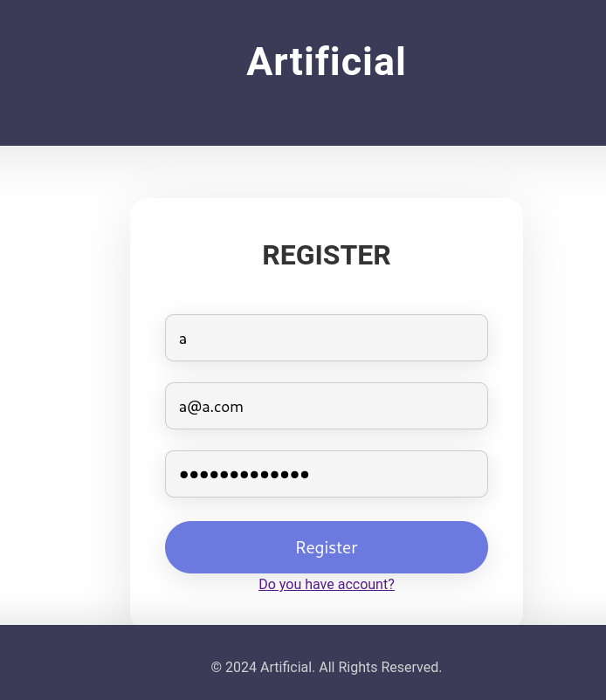Focus the email field with a@a.com
The height and width of the screenshot is (700, 606).
click(326, 406)
